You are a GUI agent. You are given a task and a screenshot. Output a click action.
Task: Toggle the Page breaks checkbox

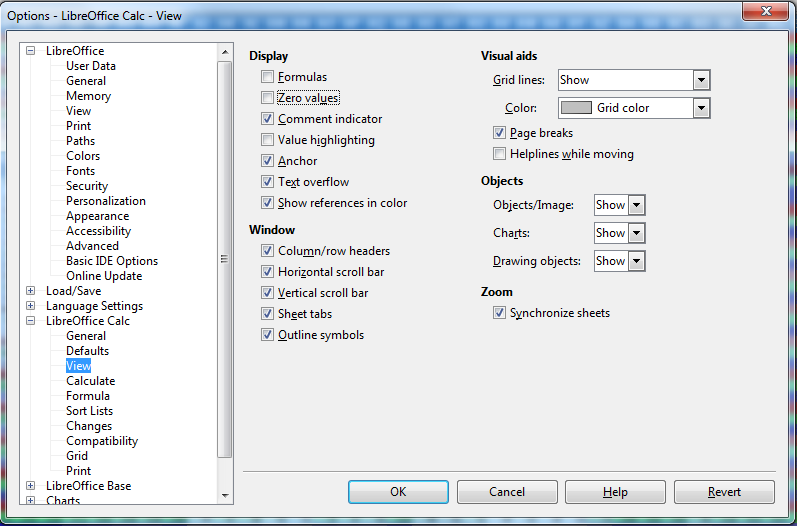point(499,133)
